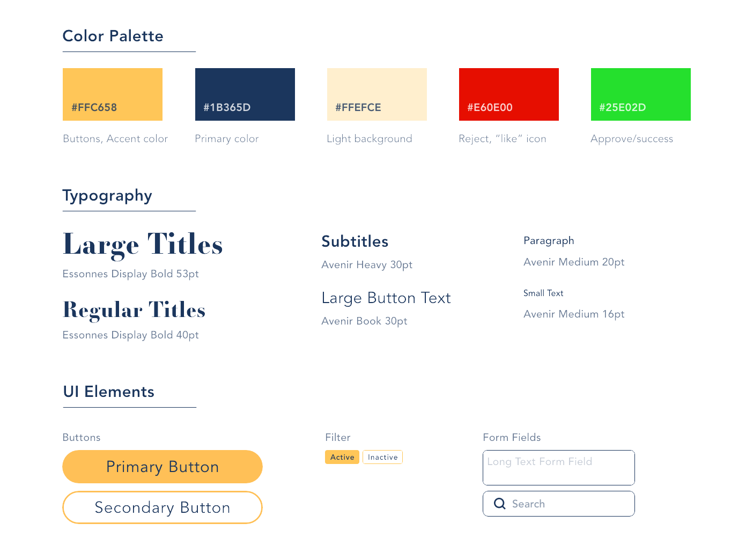Click the magnifier icon in Search field
753x560 pixels.
tap(499, 504)
